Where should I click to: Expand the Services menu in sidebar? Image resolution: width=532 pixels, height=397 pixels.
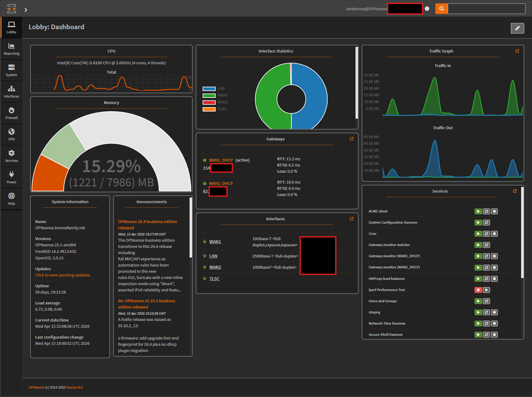(x=11, y=156)
